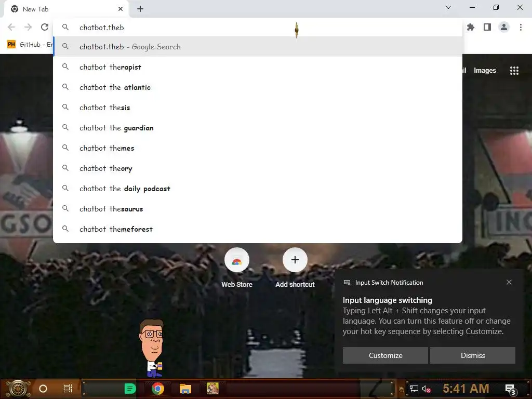Select suggestion chatbot the guardian
This screenshot has width=532, height=399.
tap(258, 128)
